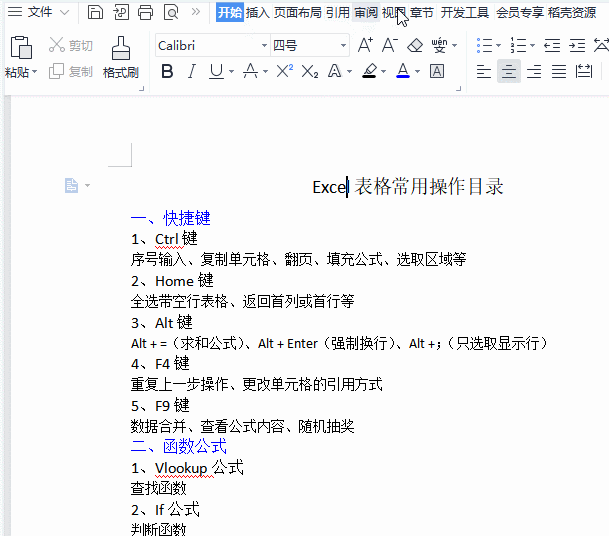Switch to the 开发工具 tab
The height and width of the screenshot is (536, 609).
click(465, 12)
